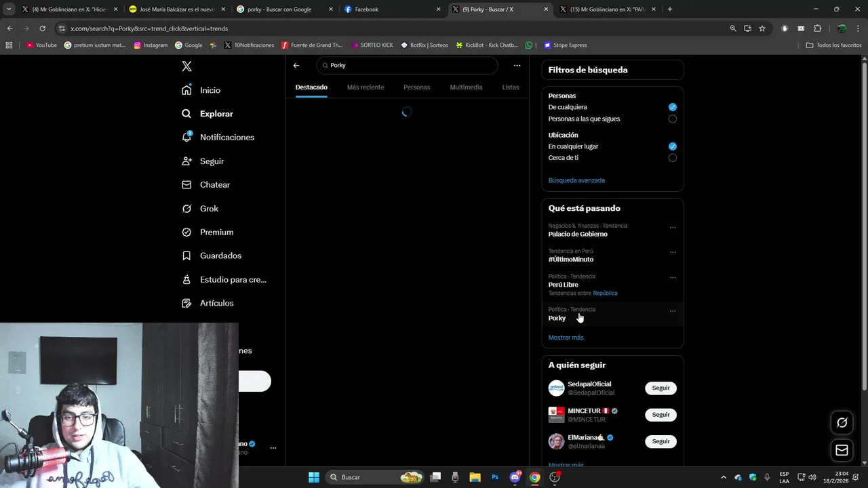
Task: Go back in browser history
Action: click(9, 28)
